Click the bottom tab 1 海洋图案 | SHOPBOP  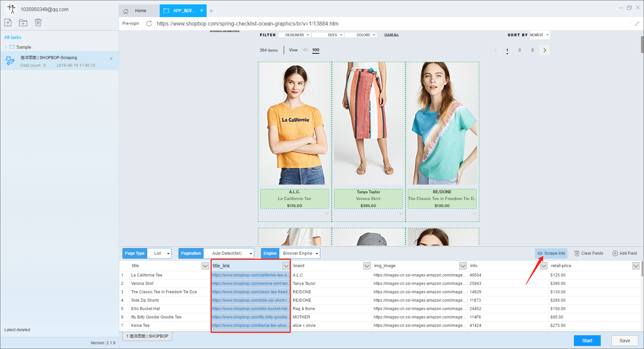pos(147,336)
